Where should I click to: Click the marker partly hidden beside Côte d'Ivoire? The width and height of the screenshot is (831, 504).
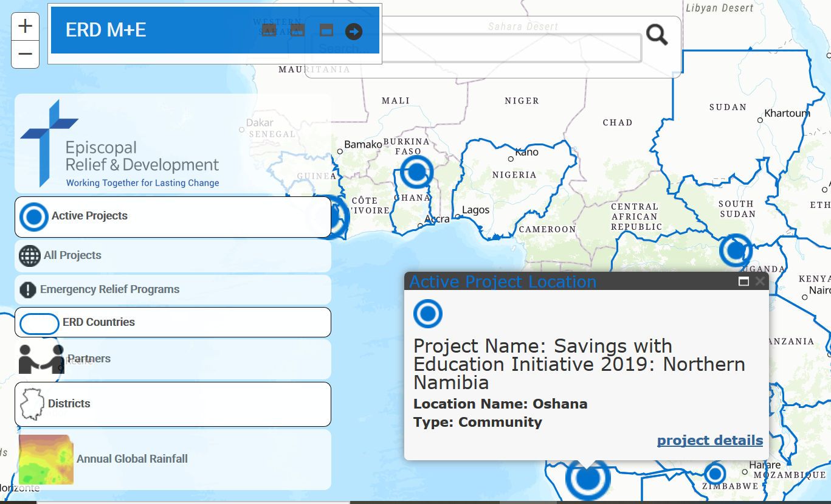tap(340, 217)
